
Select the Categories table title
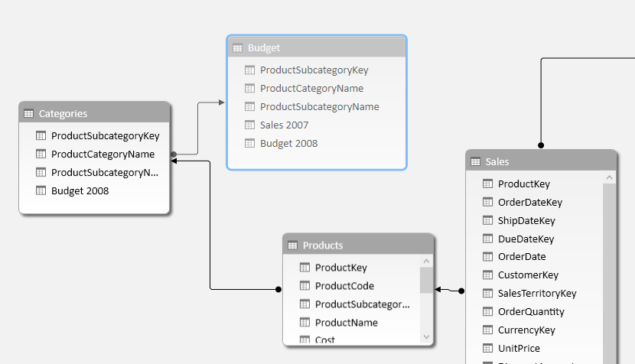click(63, 114)
